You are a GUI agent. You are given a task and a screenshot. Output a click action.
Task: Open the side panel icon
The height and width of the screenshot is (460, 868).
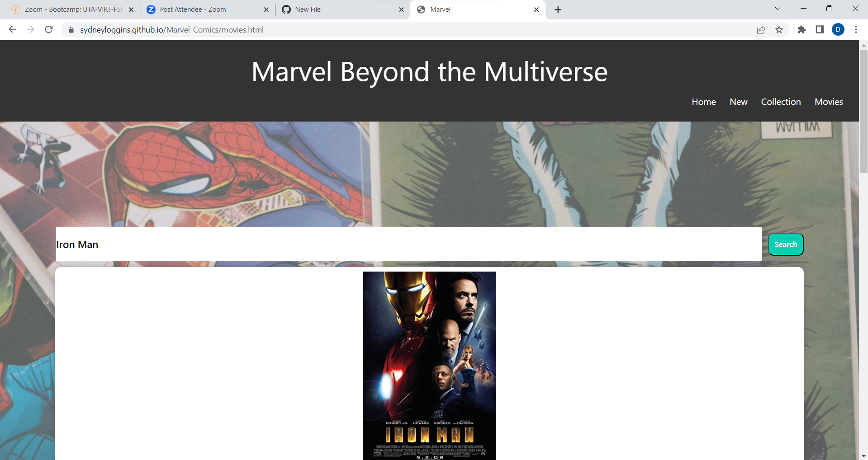[x=819, y=29]
